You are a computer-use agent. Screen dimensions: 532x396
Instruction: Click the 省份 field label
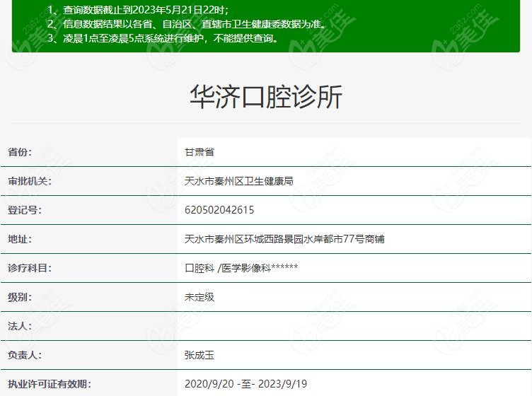pyautogui.click(x=20, y=152)
